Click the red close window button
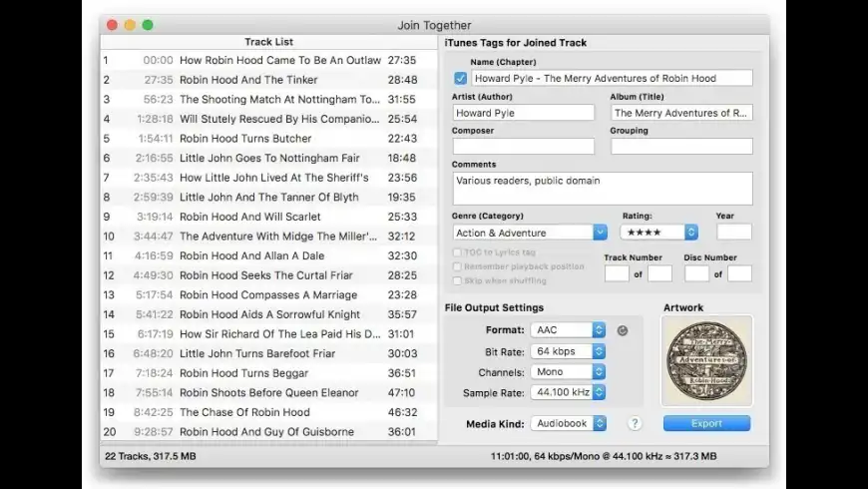868x489 pixels. 112,25
